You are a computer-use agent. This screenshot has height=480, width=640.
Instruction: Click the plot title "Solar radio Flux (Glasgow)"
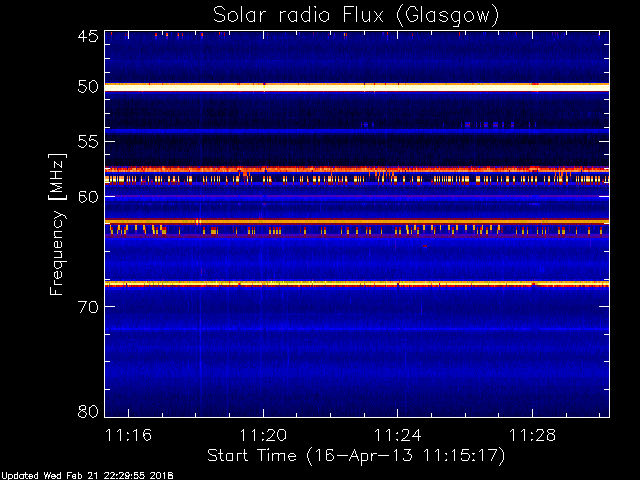[356, 16]
